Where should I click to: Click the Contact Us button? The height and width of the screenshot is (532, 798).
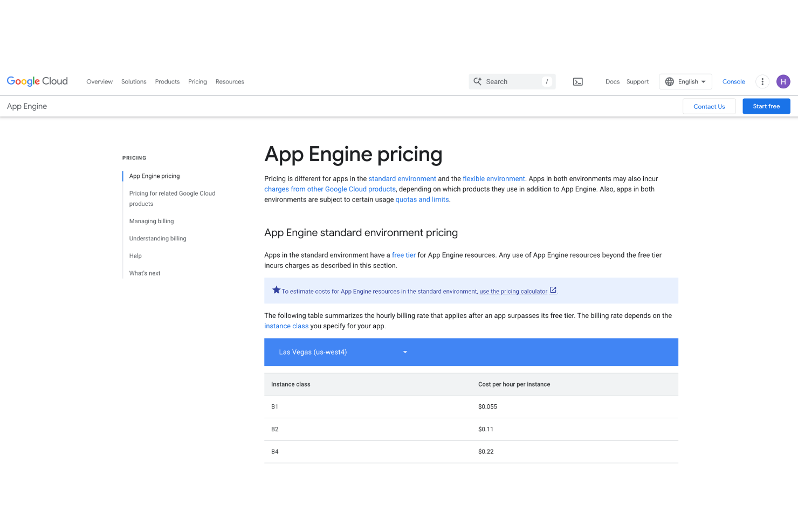709,106
